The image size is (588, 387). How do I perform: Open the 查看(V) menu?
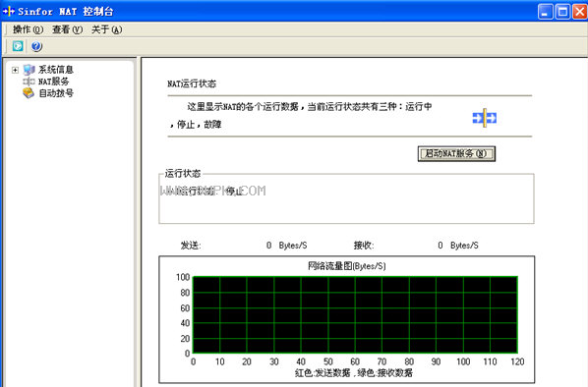[67, 29]
